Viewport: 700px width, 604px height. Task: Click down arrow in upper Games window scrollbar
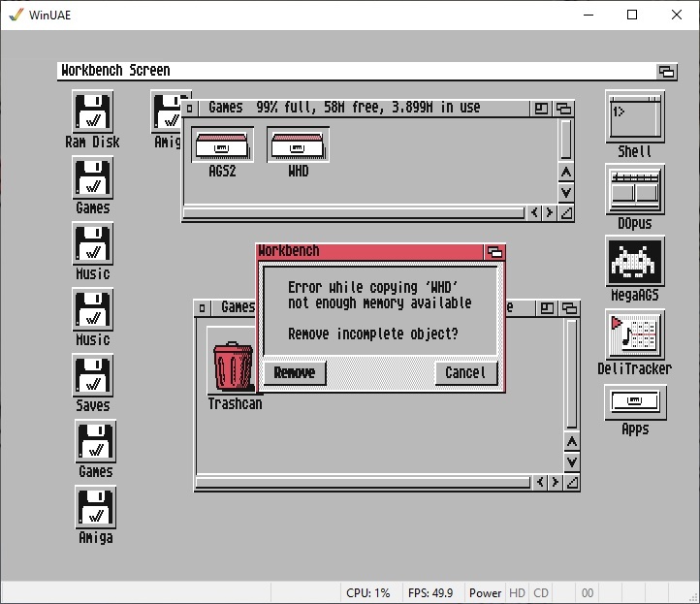[x=565, y=193]
